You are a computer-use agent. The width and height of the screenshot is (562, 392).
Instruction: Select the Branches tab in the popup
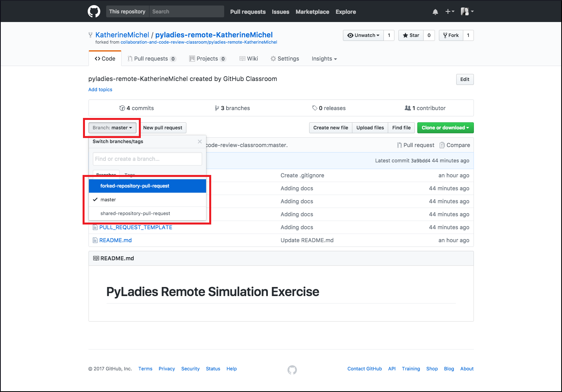106,174
